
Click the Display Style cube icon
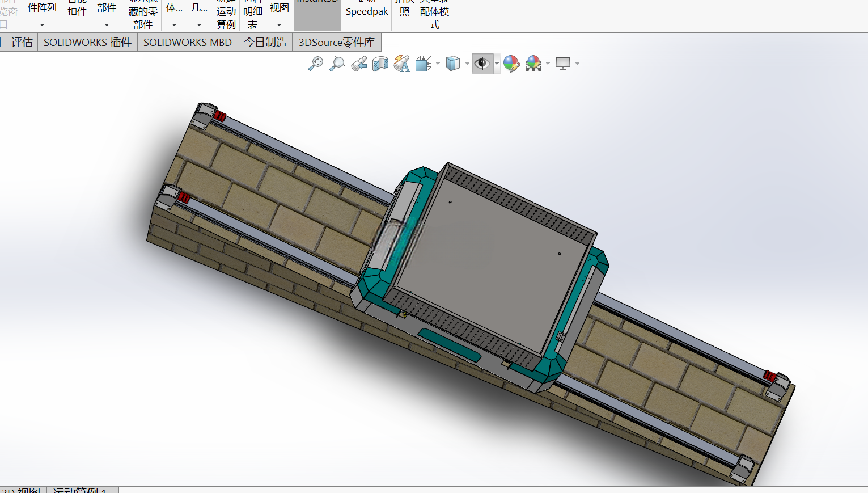click(x=453, y=64)
